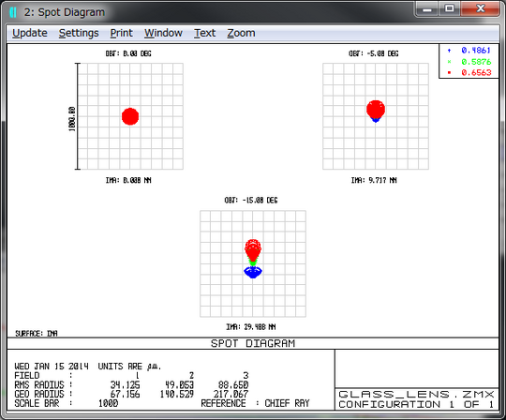Click the GEO radius value 140.529

point(177,394)
